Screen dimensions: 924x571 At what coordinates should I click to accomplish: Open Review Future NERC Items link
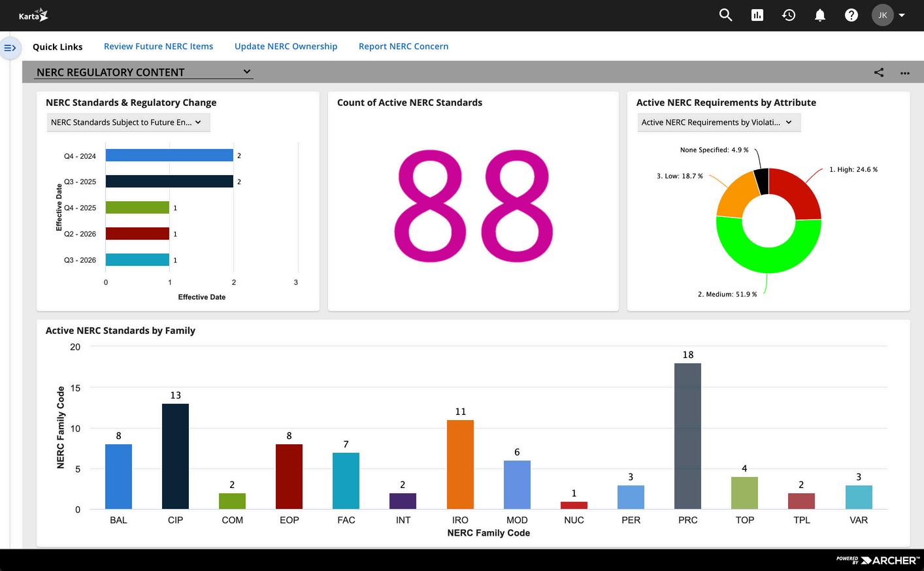159,46
